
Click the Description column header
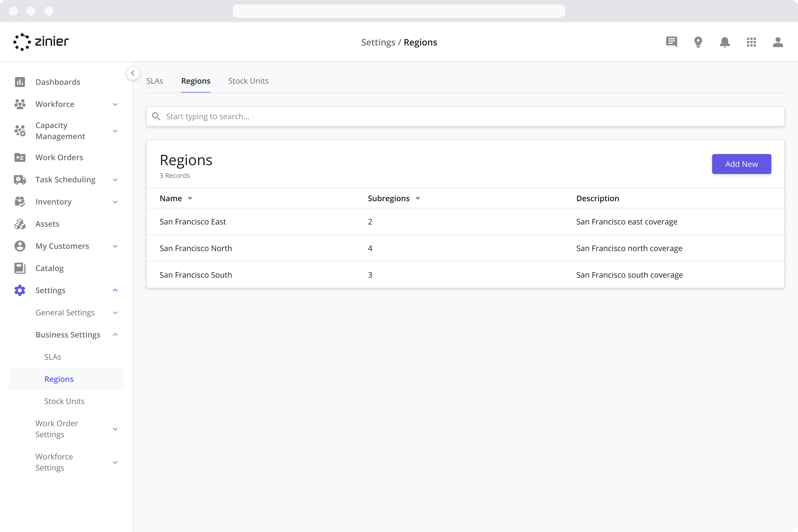click(x=597, y=198)
